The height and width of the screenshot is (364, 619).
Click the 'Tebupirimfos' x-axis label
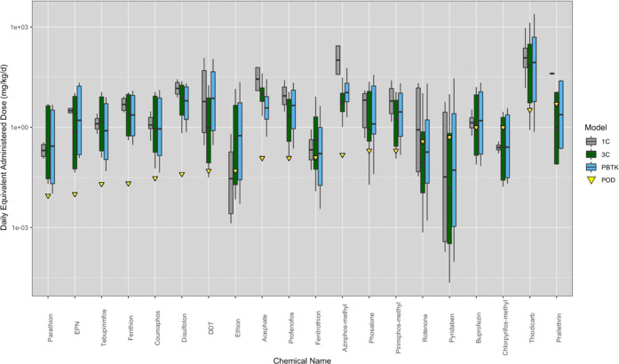tap(103, 328)
